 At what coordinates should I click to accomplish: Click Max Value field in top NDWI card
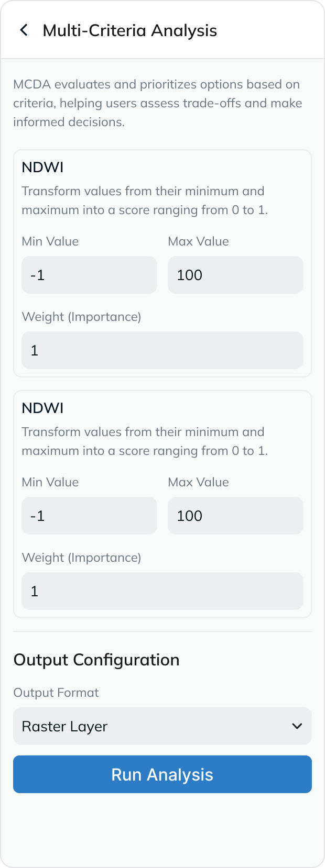235,275
